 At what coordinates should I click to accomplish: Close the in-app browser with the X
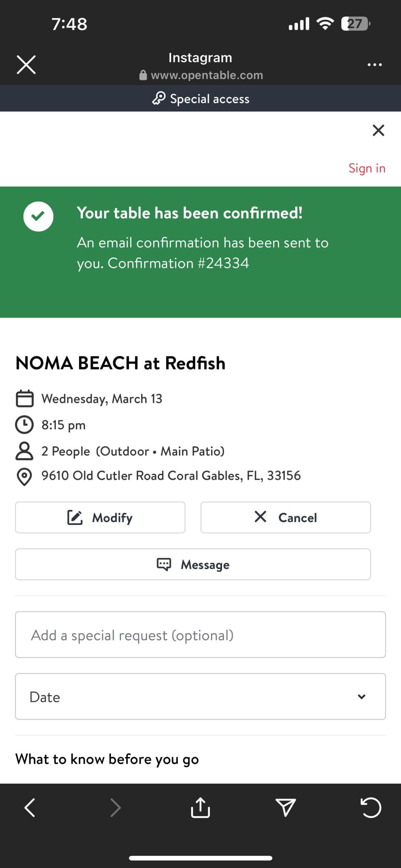(26, 65)
